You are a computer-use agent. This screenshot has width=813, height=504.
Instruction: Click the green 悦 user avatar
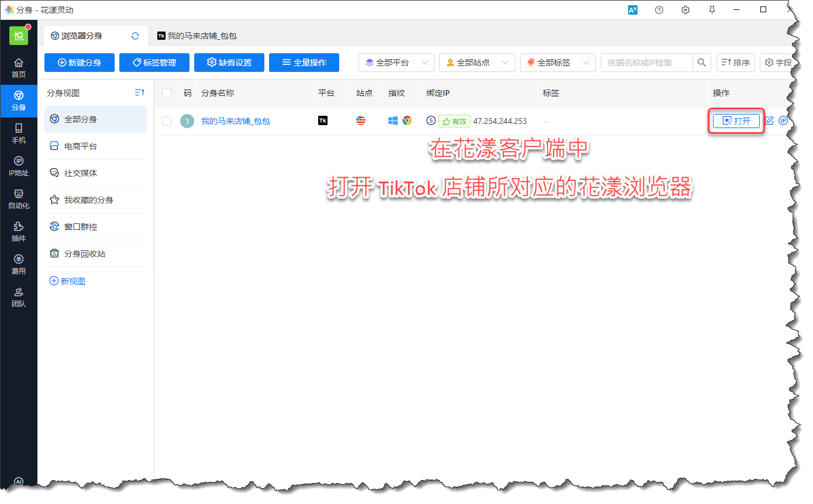19,36
